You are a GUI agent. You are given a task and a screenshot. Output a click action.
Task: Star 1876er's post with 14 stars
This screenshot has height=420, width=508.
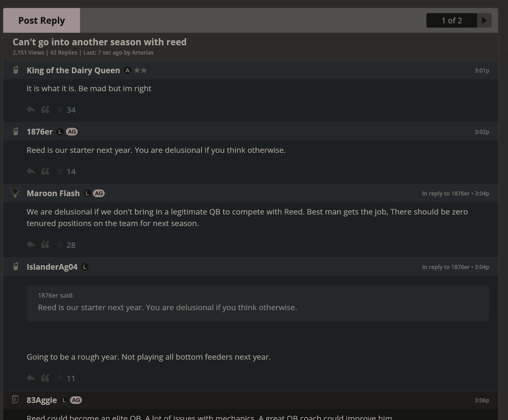[x=60, y=171]
